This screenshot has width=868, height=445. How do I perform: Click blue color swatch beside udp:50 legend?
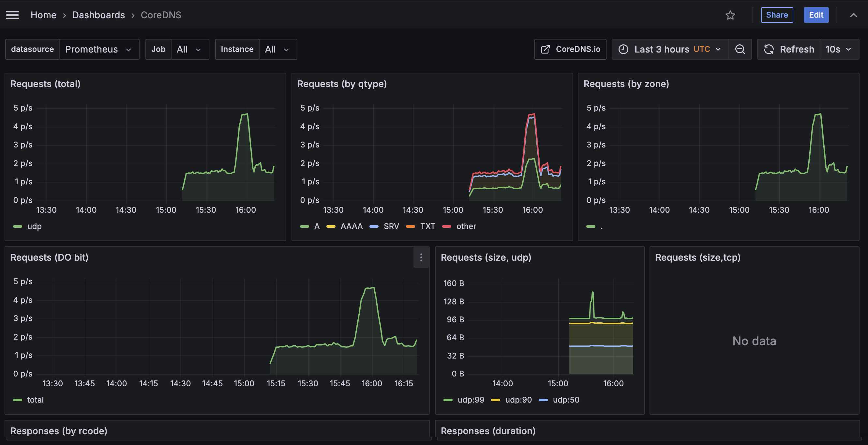(x=543, y=400)
